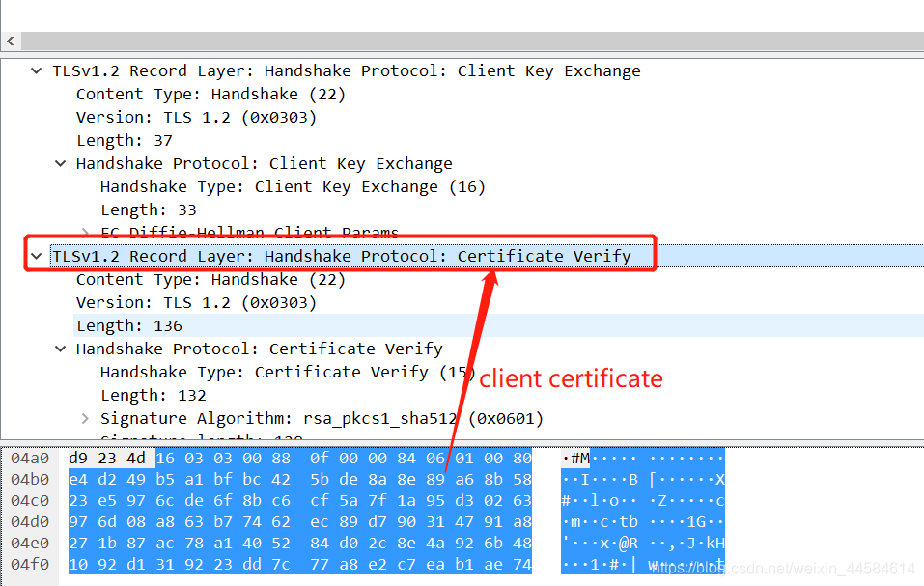The image size is (924, 586).
Task: Click hex offset 04d0
Action: click(30, 522)
